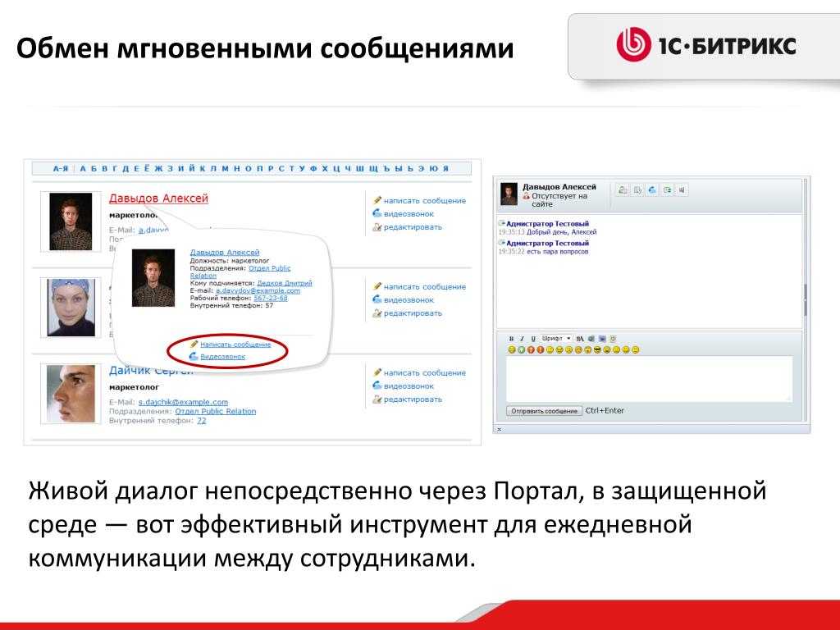
Task: Click the fourth icon in chat header toolbar
Action: tap(667, 189)
